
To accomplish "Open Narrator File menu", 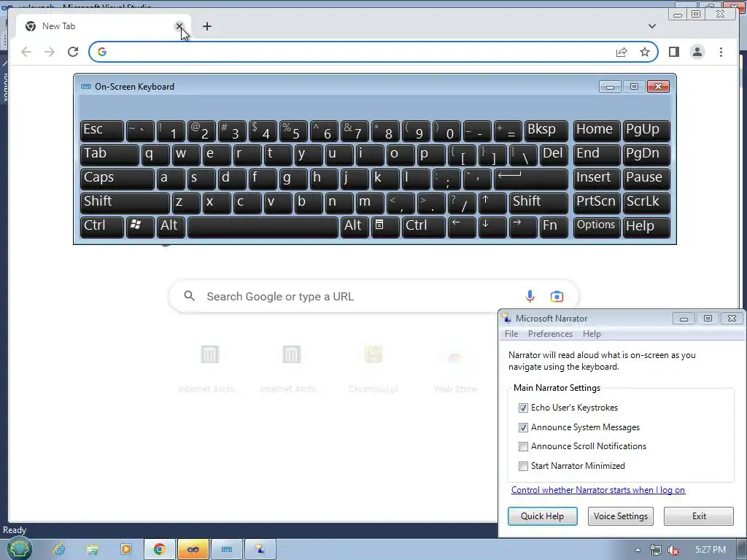I will [511, 334].
